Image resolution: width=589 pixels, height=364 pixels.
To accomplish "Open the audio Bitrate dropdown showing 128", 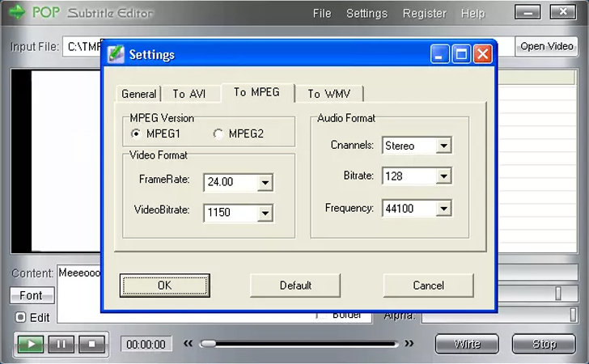I will [443, 176].
